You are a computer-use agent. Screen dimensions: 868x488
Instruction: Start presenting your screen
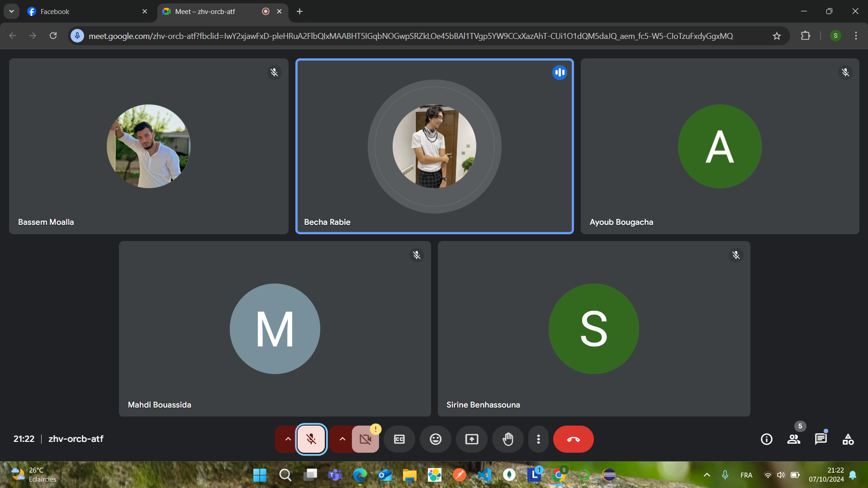click(x=472, y=439)
